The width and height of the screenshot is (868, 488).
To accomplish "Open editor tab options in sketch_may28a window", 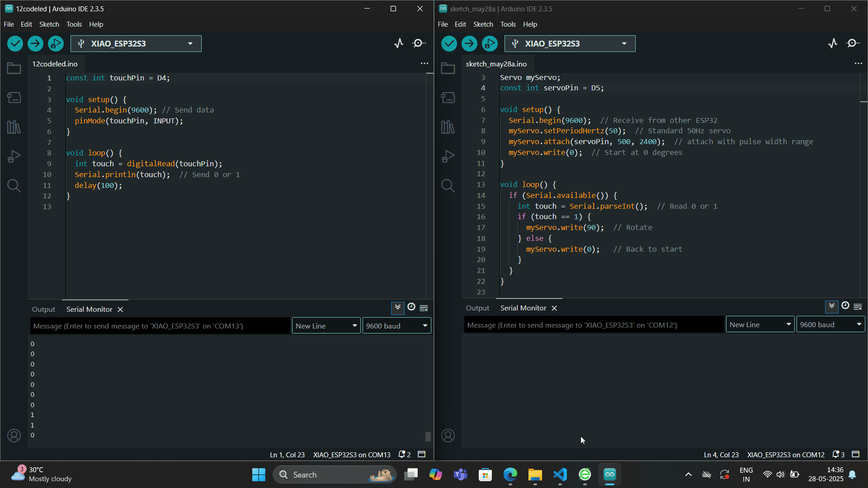I will click(858, 64).
